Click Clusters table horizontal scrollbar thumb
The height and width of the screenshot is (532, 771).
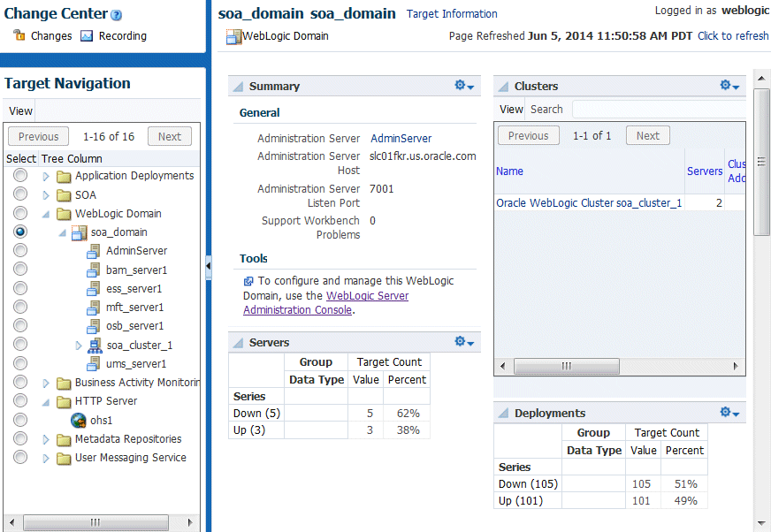(567, 366)
